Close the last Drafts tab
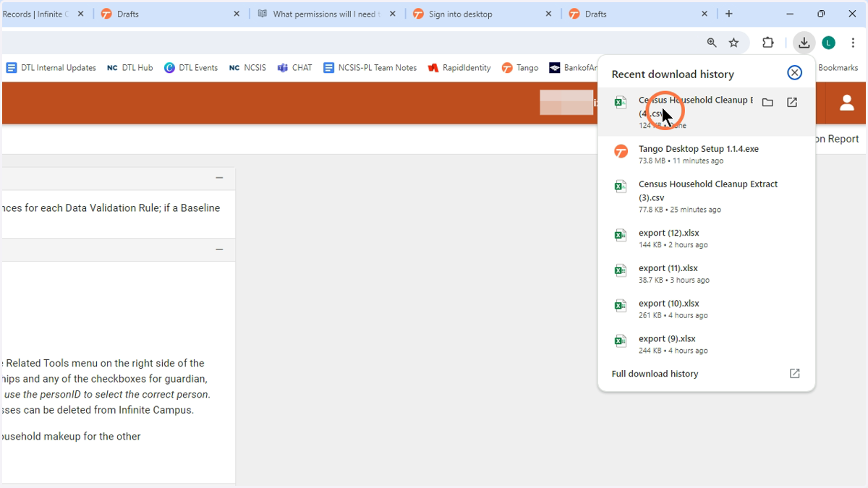This screenshot has height=488, width=868. click(705, 14)
